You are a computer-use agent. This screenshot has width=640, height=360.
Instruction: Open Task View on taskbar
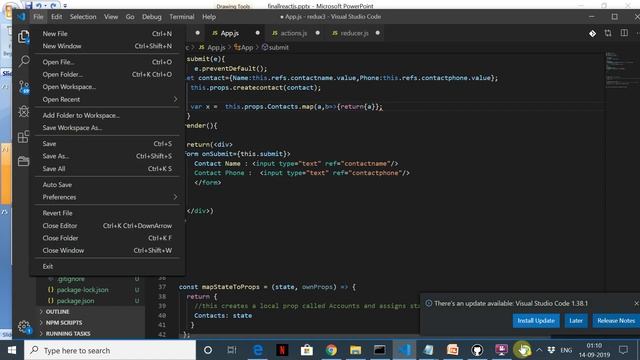pyautogui.click(x=232, y=350)
